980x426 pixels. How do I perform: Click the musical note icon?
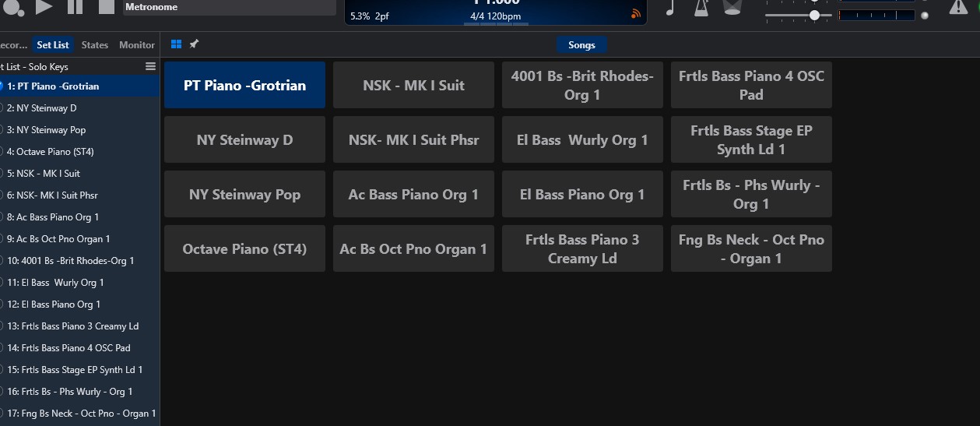tap(670, 8)
